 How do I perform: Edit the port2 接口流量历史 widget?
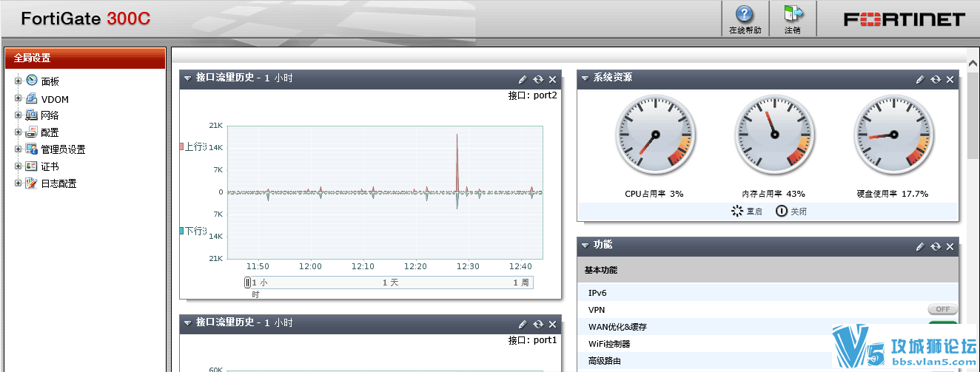click(x=523, y=78)
